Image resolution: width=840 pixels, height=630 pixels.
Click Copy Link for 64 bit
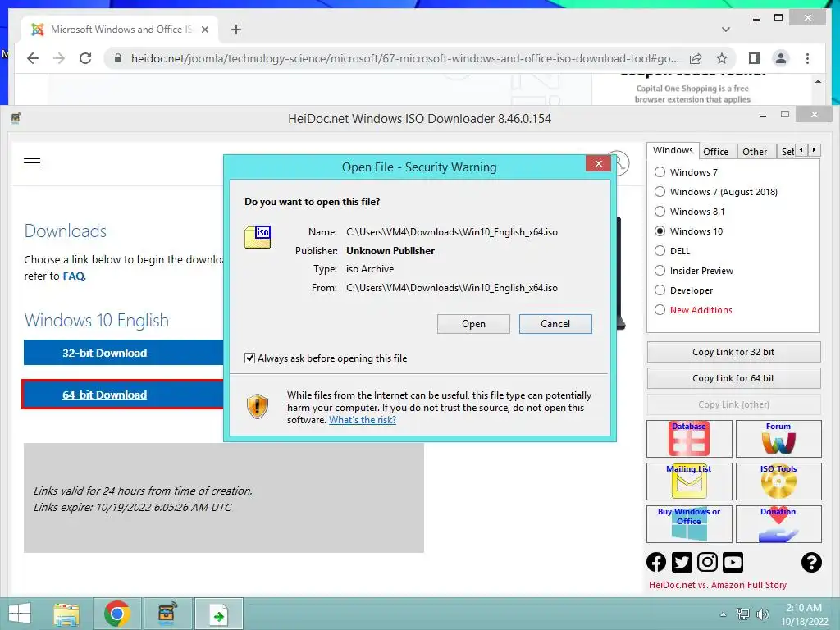pos(733,378)
